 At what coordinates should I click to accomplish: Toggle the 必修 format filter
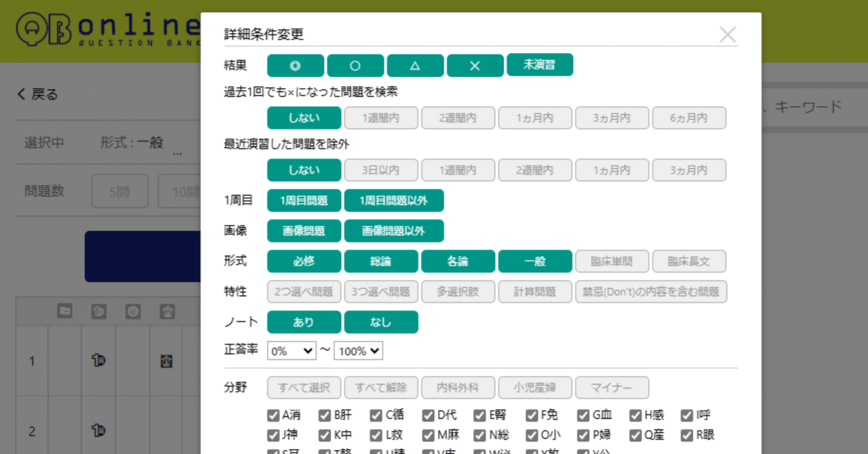[304, 262]
